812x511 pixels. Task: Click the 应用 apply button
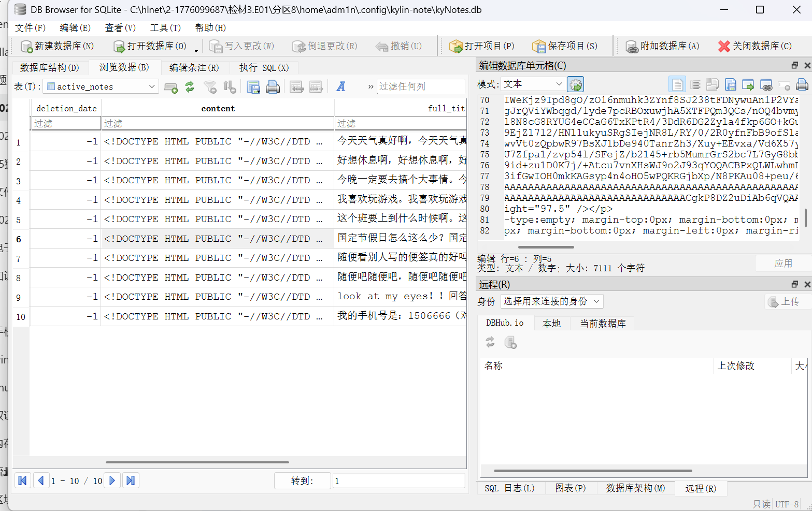[x=783, y=264]
